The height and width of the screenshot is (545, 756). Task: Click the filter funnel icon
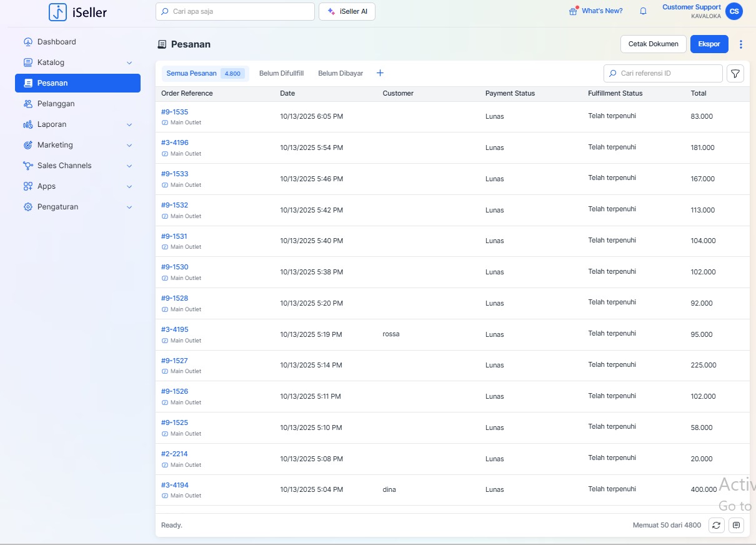[735, 74]
